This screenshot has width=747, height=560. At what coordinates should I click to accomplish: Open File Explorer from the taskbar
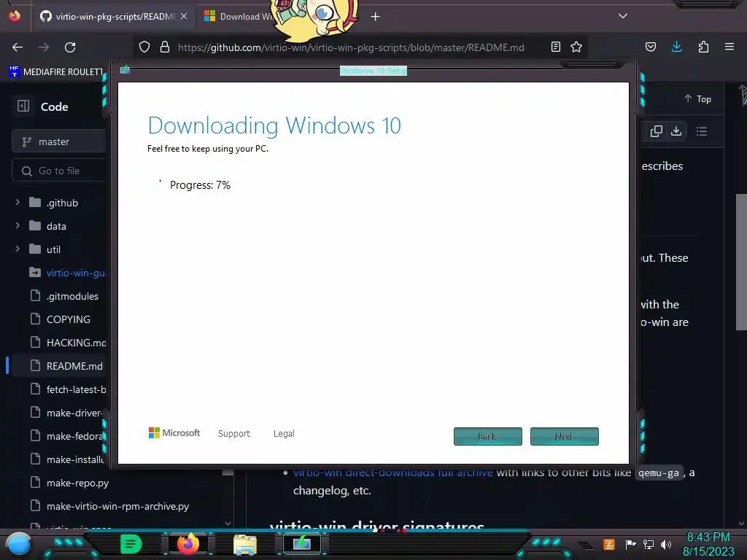click(x=245, y=544)
